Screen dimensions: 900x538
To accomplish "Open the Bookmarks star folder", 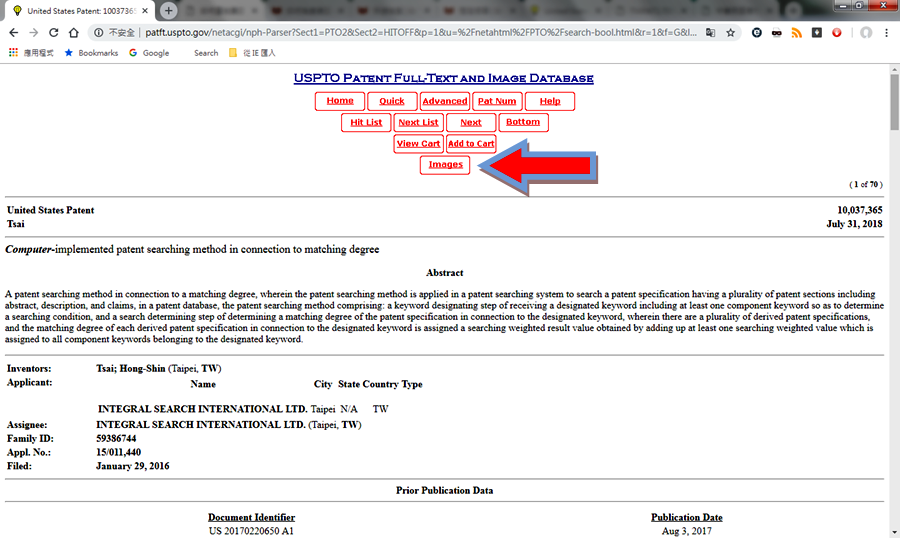I will click(91, 53).
